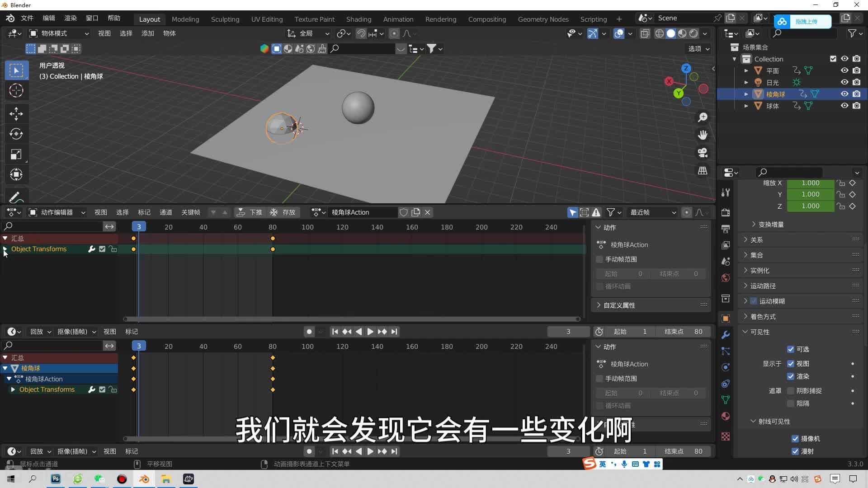
Task: Choose the Select Box tool
Action: point(16,70)
